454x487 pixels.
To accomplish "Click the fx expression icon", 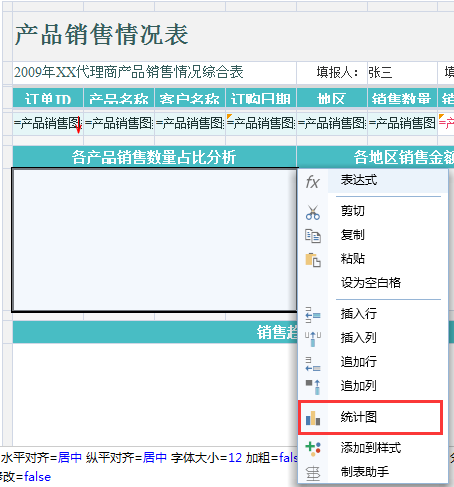I will tap(313, 182).
